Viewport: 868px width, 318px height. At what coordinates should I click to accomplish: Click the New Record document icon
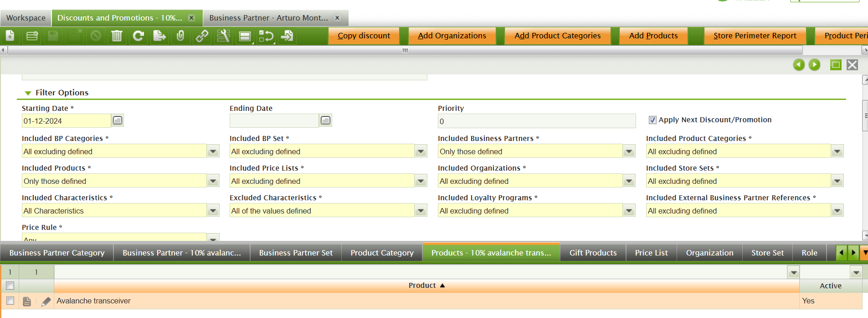pyautogui.click(x=10, y=36)
